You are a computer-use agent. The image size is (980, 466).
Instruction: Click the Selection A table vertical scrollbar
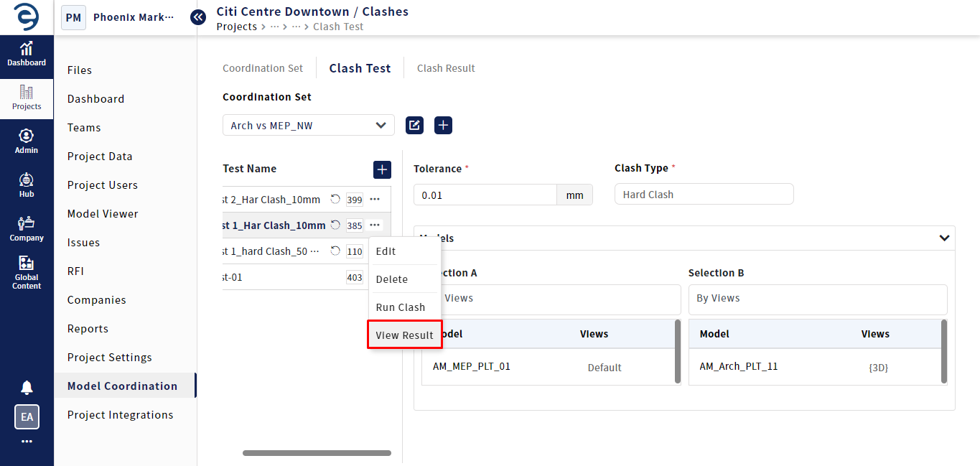coord(678,351)
